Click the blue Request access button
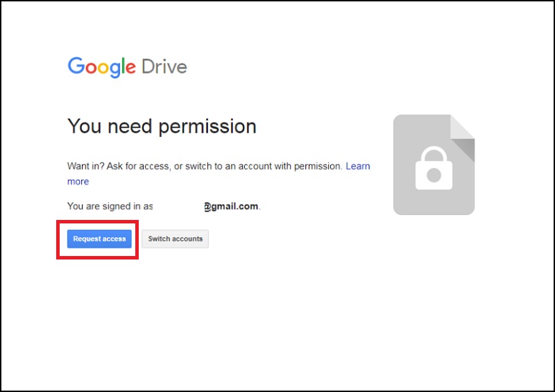 (x=99, y=239)
